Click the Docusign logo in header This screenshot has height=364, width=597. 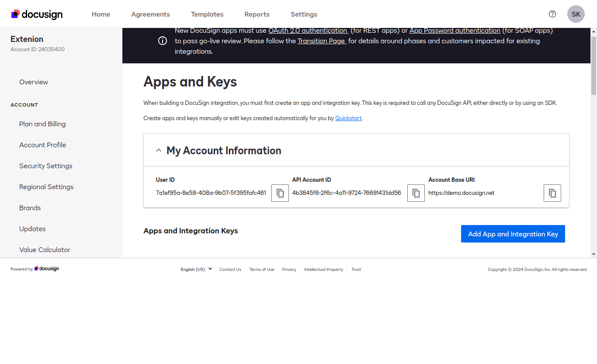click(x=37, y=14)
